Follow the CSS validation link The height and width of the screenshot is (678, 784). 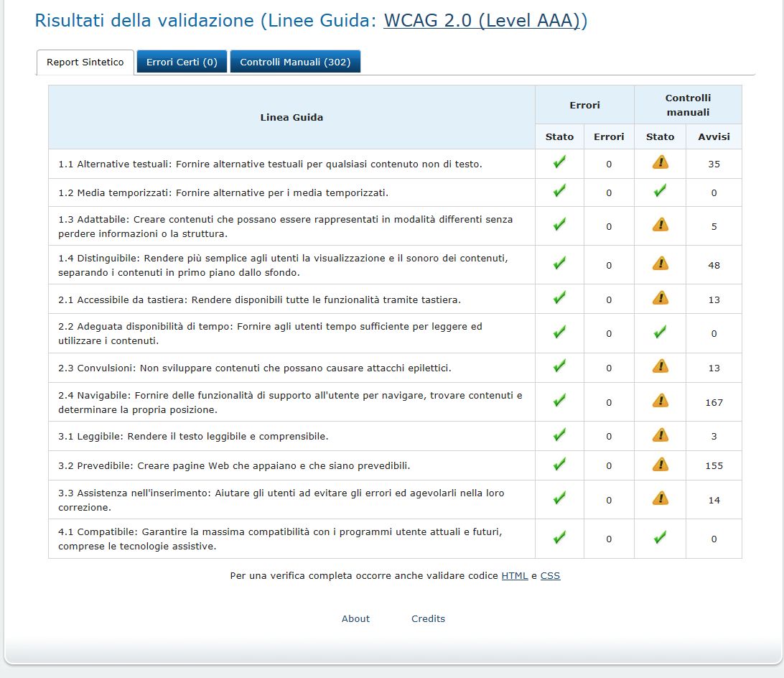click(x=550, y=576)
